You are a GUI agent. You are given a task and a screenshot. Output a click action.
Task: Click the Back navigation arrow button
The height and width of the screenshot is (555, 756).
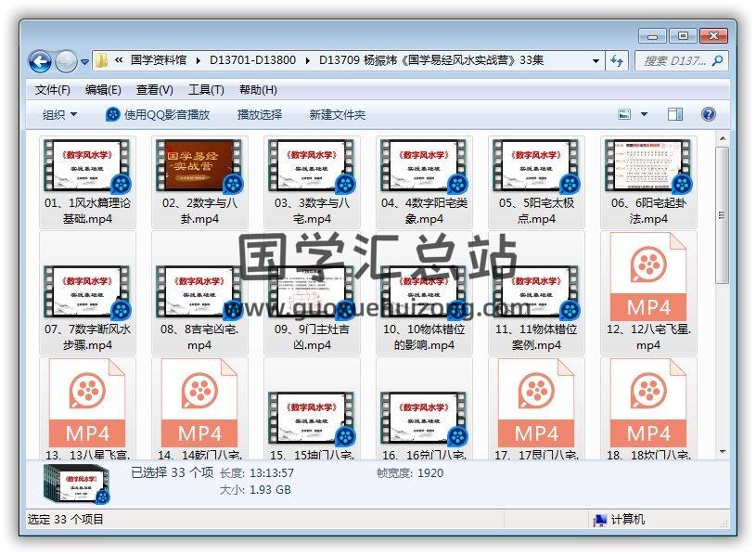click(40, 61)
